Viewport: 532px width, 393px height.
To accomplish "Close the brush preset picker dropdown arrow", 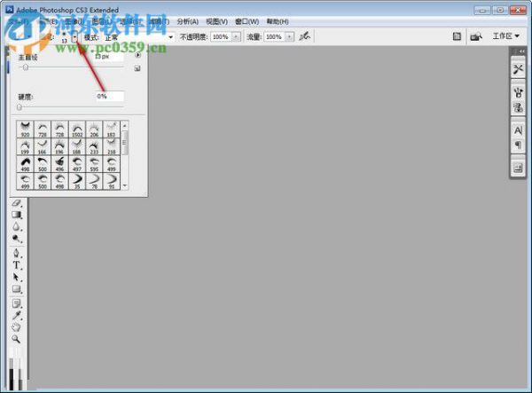I will (74, 36).
